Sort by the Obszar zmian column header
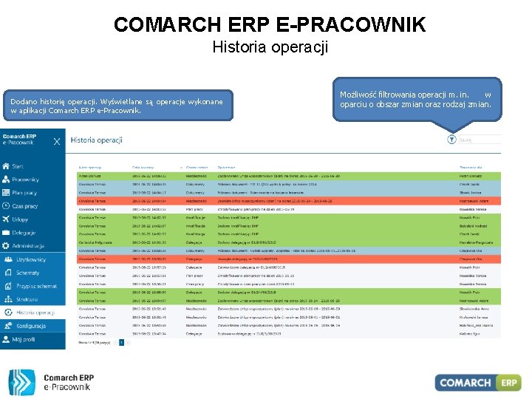 (197, 168)
